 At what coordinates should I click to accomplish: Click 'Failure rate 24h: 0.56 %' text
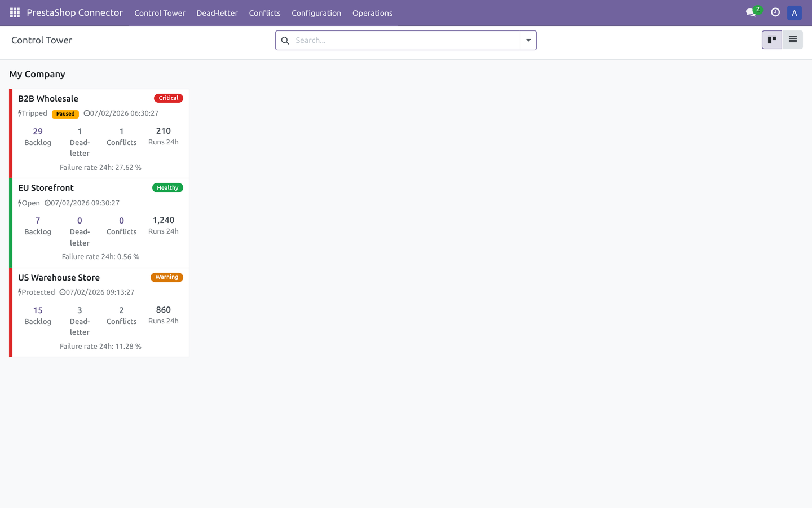coord(100,257)
